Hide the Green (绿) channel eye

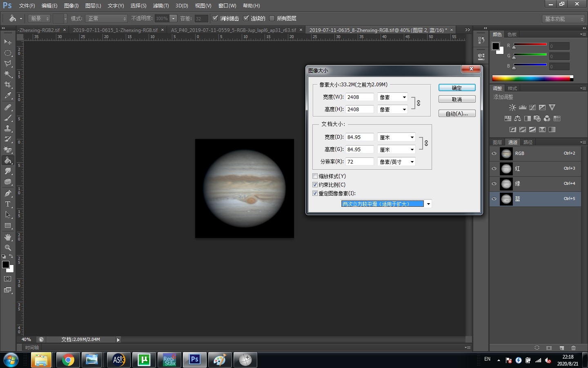494,184
